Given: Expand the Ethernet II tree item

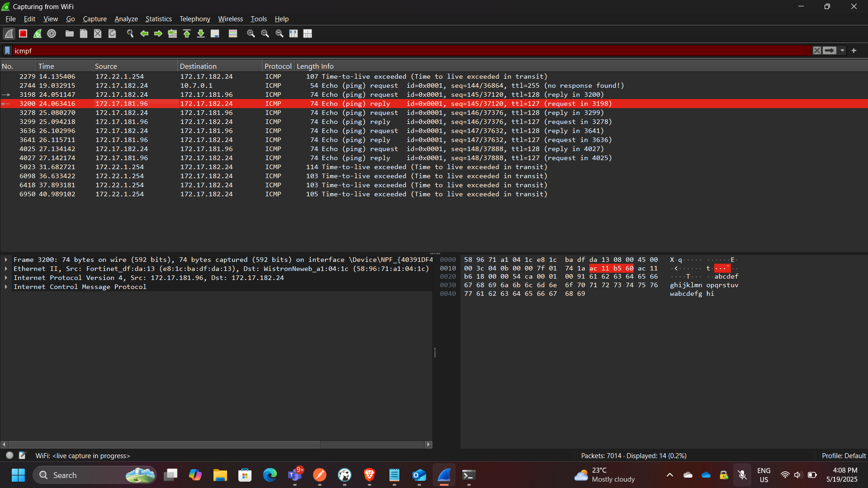Looking at the screenshot, I should 6,269.
